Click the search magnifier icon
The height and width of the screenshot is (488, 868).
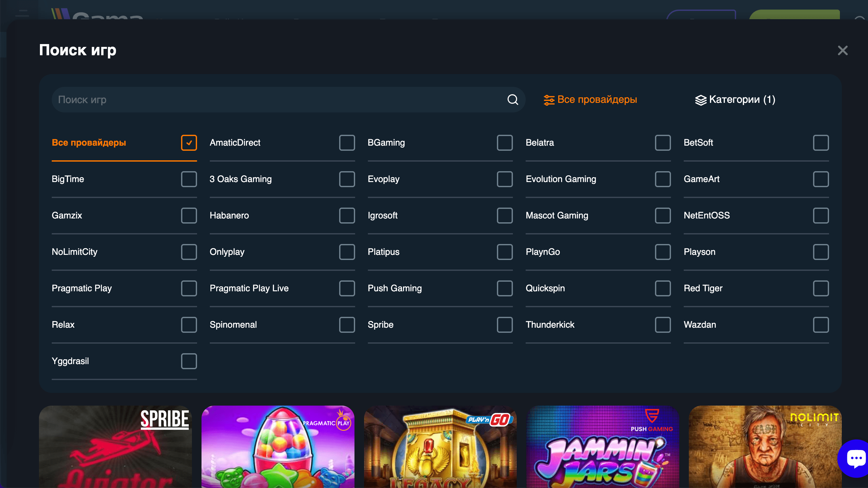click(x=513, y=100)
